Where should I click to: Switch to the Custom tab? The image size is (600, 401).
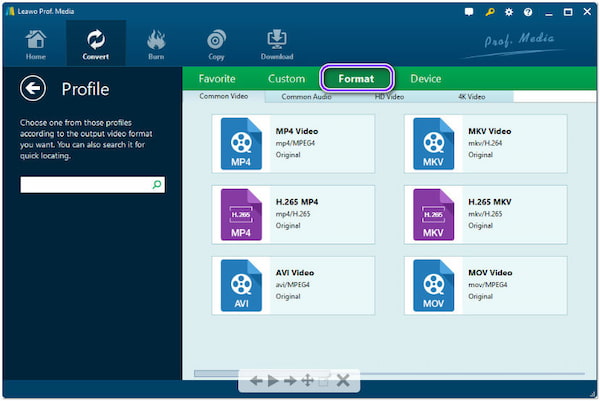pyautogui.click(x=286, y=79)
